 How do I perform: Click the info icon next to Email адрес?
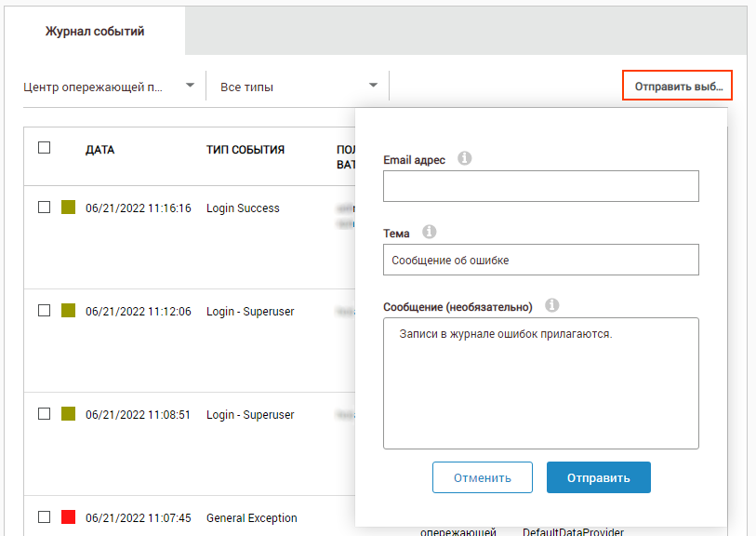(465, 159)
